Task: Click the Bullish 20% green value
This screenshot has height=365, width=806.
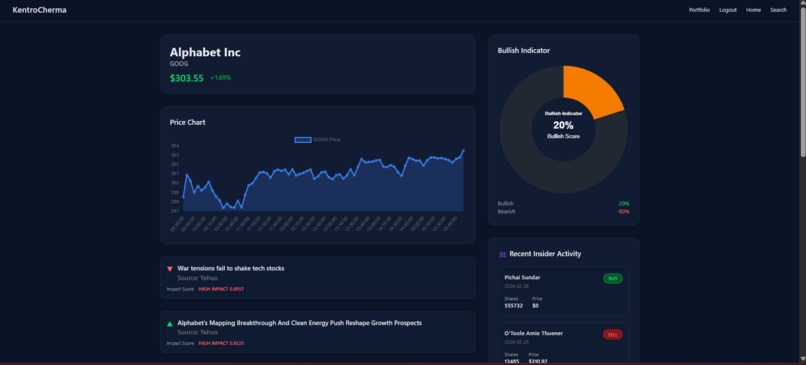Action: [624, 204]
